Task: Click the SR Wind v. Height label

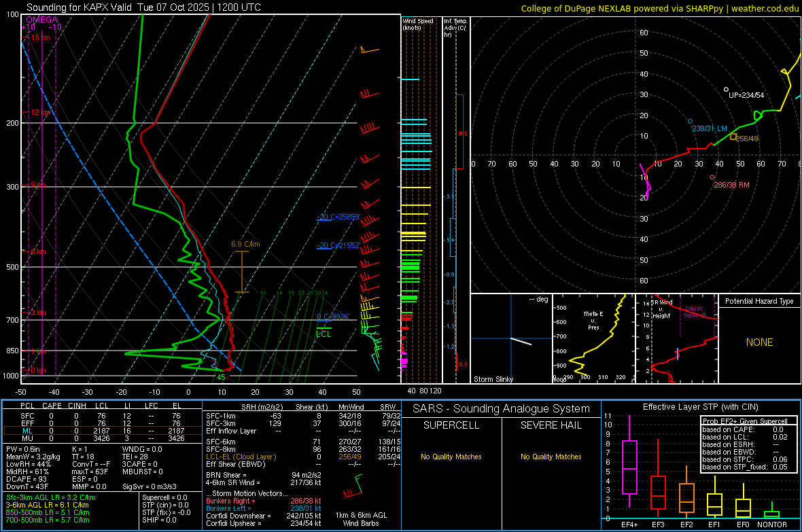Action: 662,309
